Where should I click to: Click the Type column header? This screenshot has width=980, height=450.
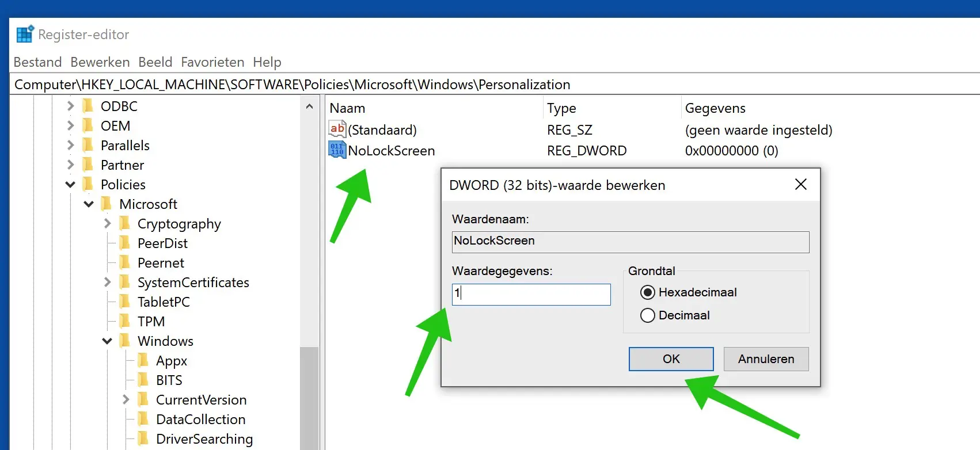tap(612, 108)
